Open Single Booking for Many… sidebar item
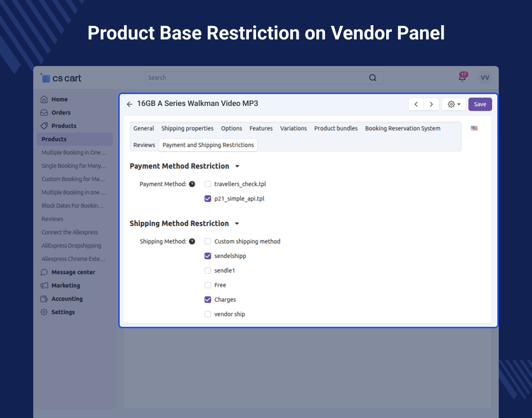 coord(74,166)
